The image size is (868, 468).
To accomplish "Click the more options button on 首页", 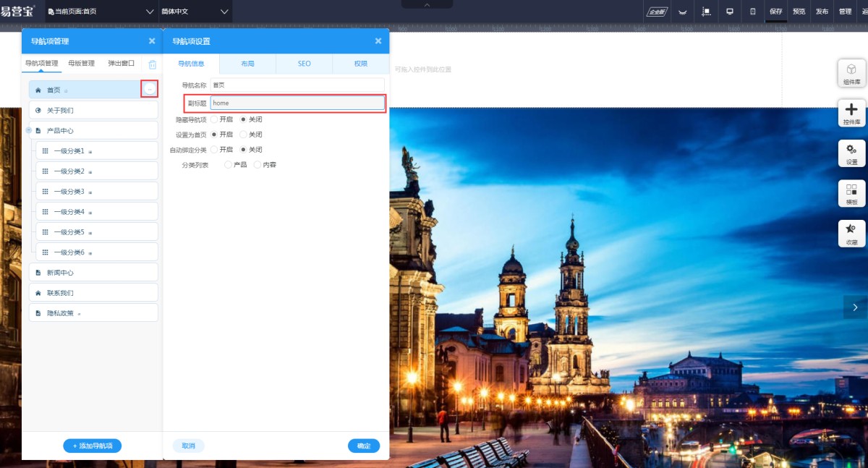I will point(150,89).
